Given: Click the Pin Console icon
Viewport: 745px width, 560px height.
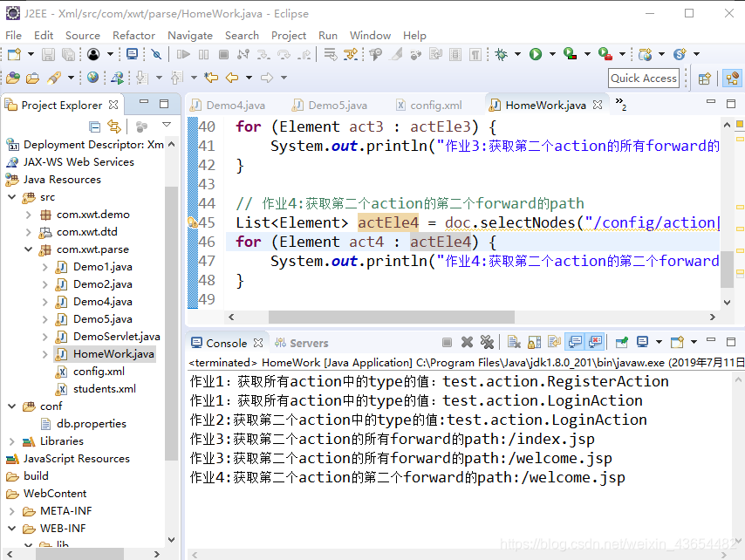Looking at the screenshot, I should [621, 342].
